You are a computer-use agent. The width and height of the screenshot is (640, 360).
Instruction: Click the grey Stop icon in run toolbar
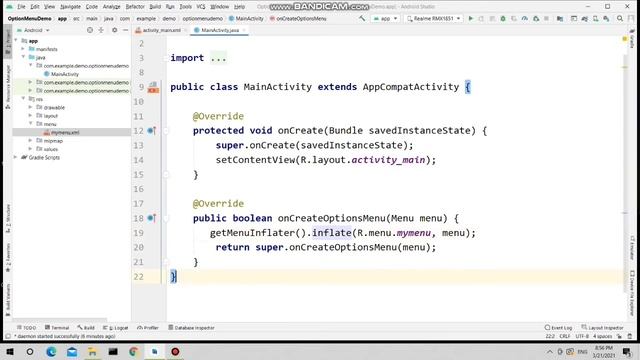546,18
